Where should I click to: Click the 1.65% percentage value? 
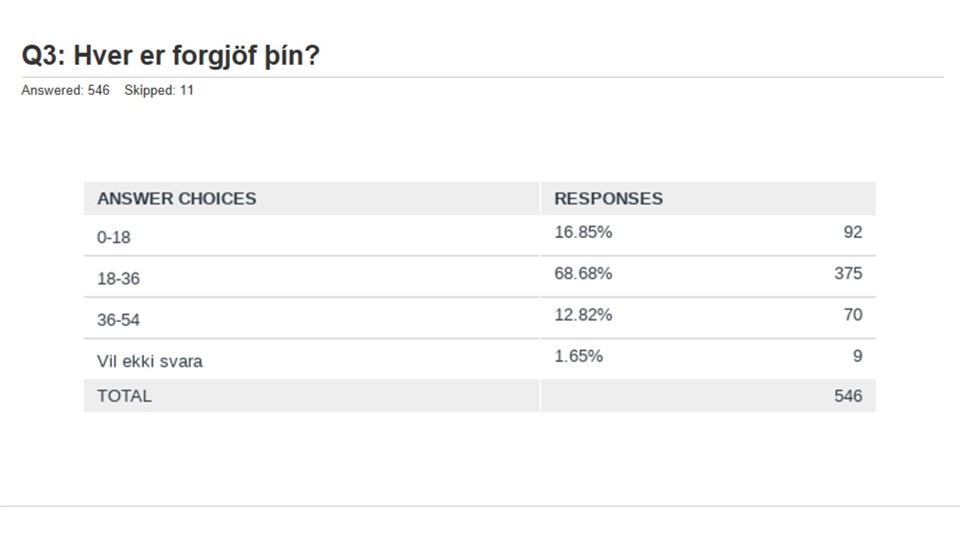pos(579,356)
